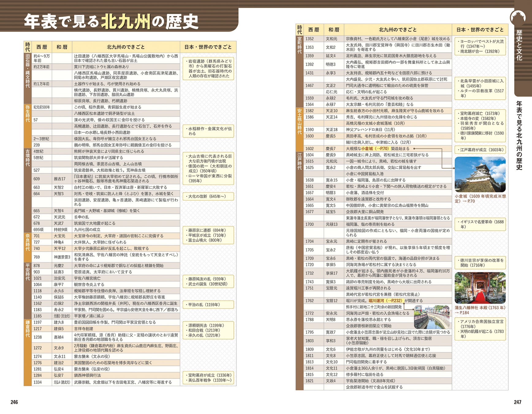The height and width of the screenshot is (414, 532).
Task: Click the 大化の改新（645年〜） side note
Action: click(x=208, y=196)
